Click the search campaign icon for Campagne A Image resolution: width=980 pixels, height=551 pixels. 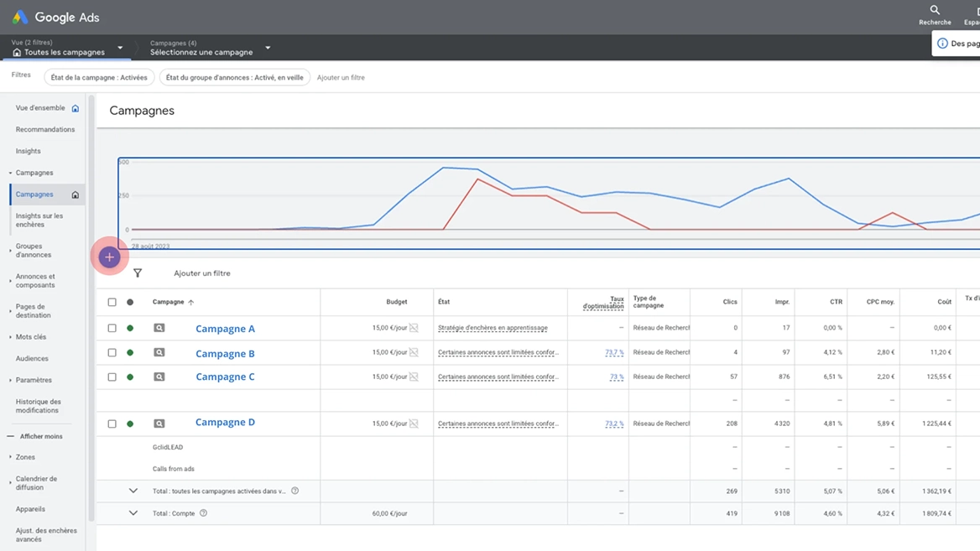(159, 328)
